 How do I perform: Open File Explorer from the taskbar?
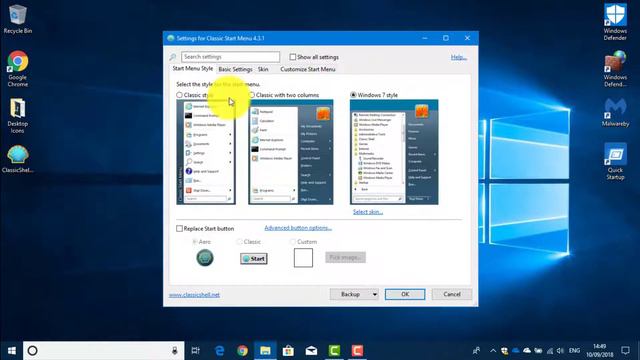coord(265,351)
